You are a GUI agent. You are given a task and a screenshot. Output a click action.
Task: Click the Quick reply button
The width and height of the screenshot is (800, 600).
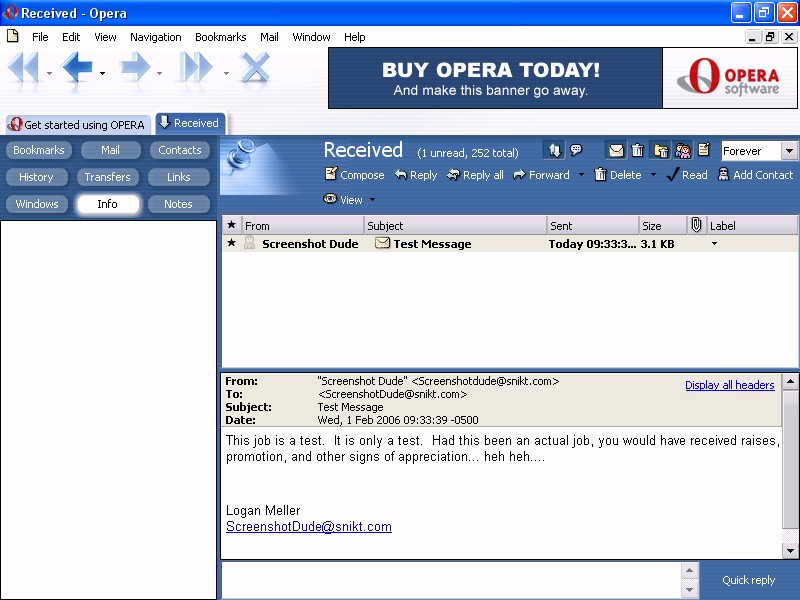pyautogui.click(x=748, y=580)
